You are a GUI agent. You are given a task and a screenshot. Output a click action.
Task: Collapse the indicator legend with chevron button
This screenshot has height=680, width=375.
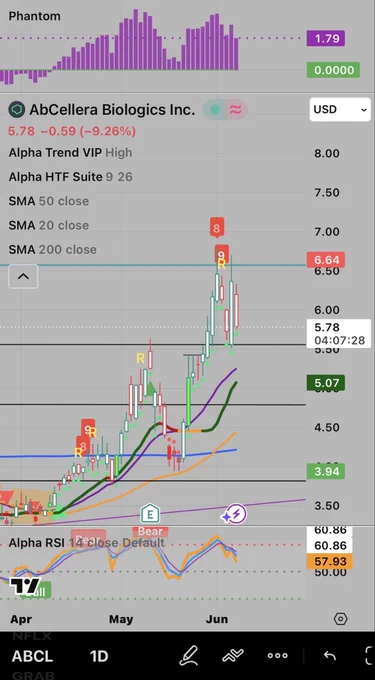[x=23, y=276]
